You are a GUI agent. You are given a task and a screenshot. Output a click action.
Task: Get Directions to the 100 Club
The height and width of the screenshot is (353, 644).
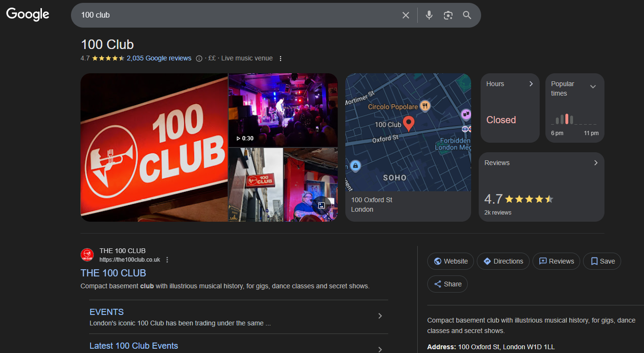(503, 261)
